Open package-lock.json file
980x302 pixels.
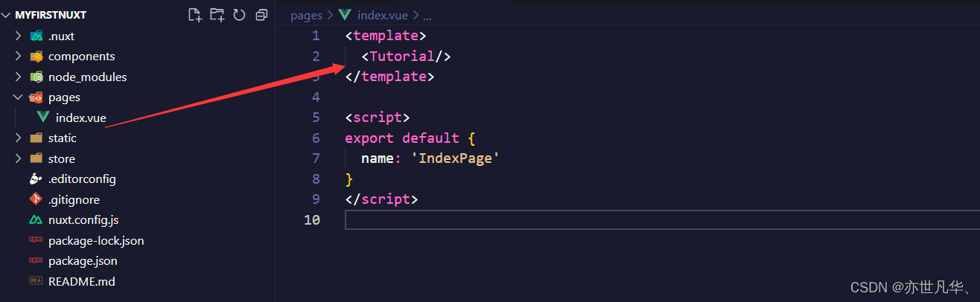[x=96, y=240]
